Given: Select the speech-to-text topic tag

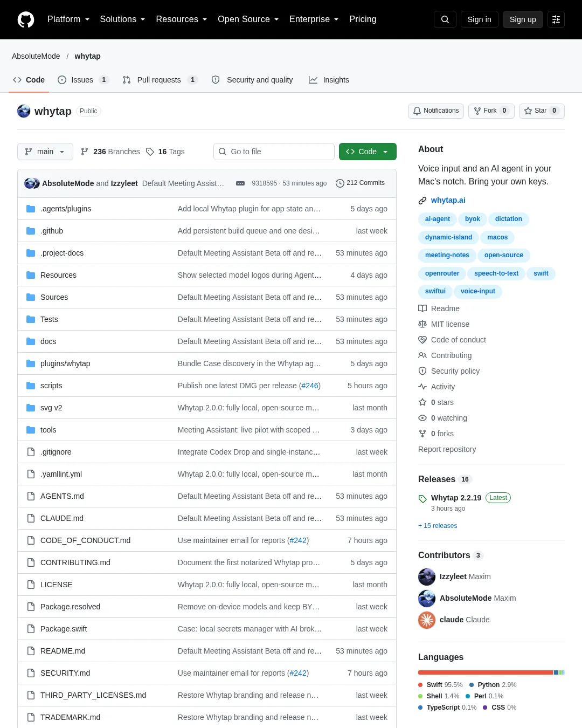Looking at the screenshot, I should coord(496,273).
